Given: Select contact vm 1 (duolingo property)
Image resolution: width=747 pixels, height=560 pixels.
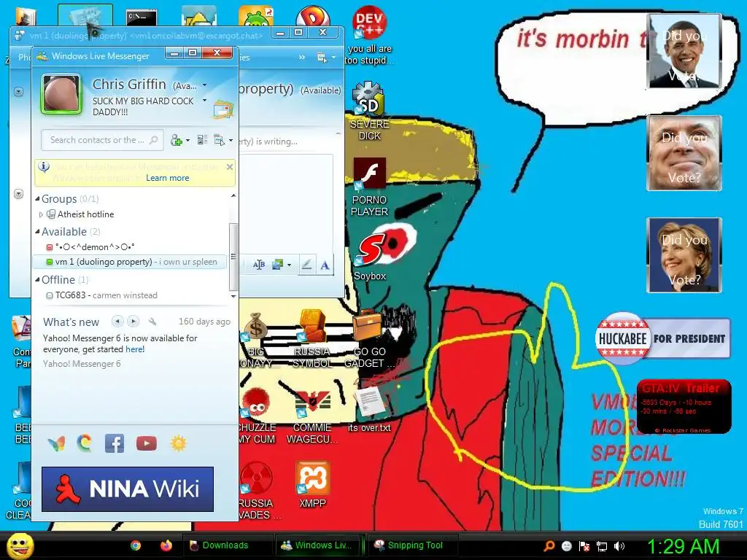Looking at the screenshot, I should [x=129, y=262].
